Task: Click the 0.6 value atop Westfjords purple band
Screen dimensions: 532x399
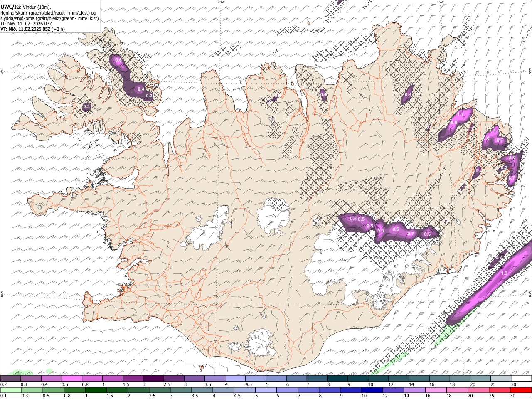Action: point(118,60)
